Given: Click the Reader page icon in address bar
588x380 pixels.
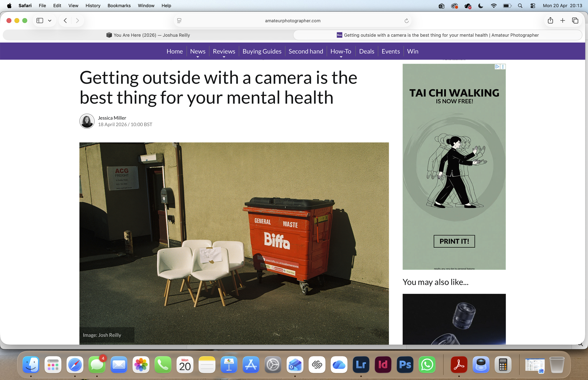Looking at the screenshot, I should click(x=179, y=21).
